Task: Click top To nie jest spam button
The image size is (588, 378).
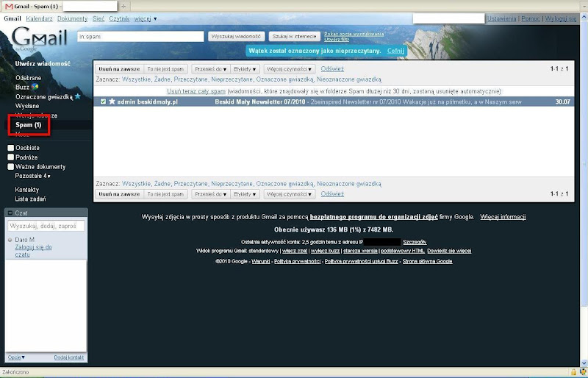Action: pos(165,69)
